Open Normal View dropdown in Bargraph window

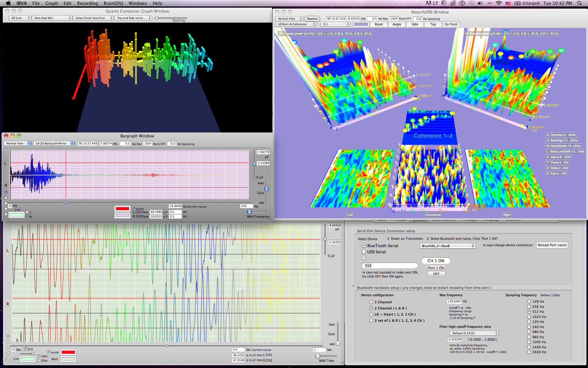17,144
